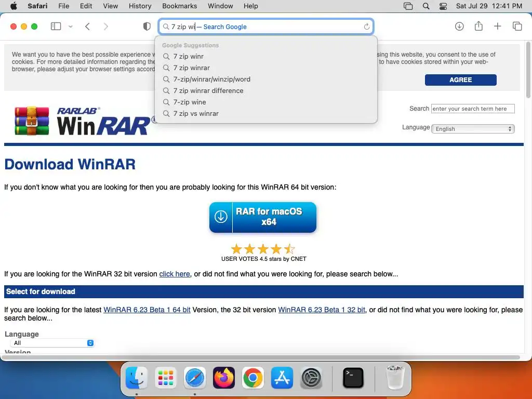Screen dimensions: 532x399
Task: Open Launchpad from the Dock
Action: coord(166,378)
